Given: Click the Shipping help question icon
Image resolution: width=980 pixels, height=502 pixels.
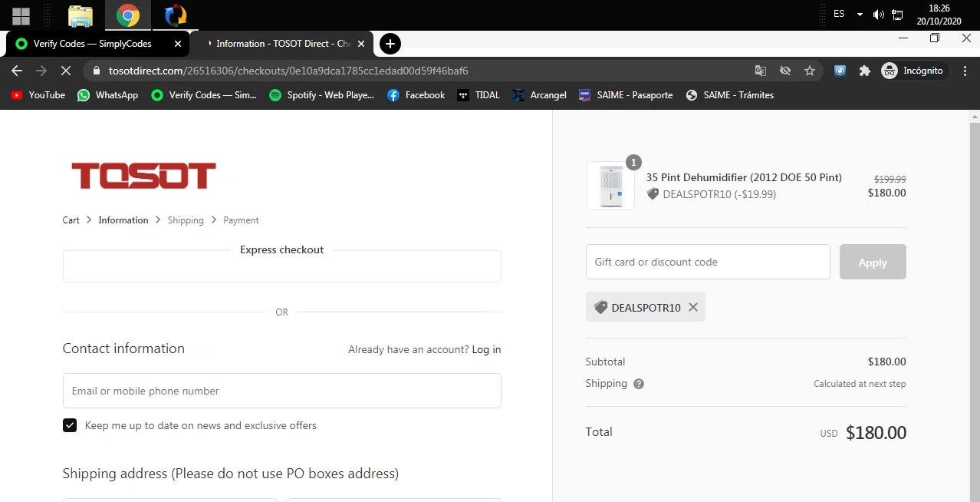Looking at the screenshot, I should click(x=639, y=384).
